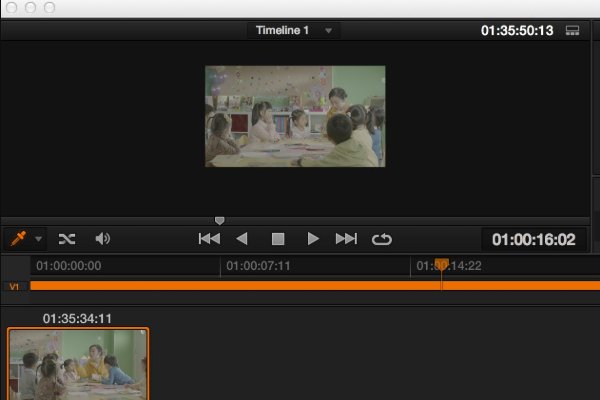
Task: Play the timeline forward
Action: click(313, 239)
